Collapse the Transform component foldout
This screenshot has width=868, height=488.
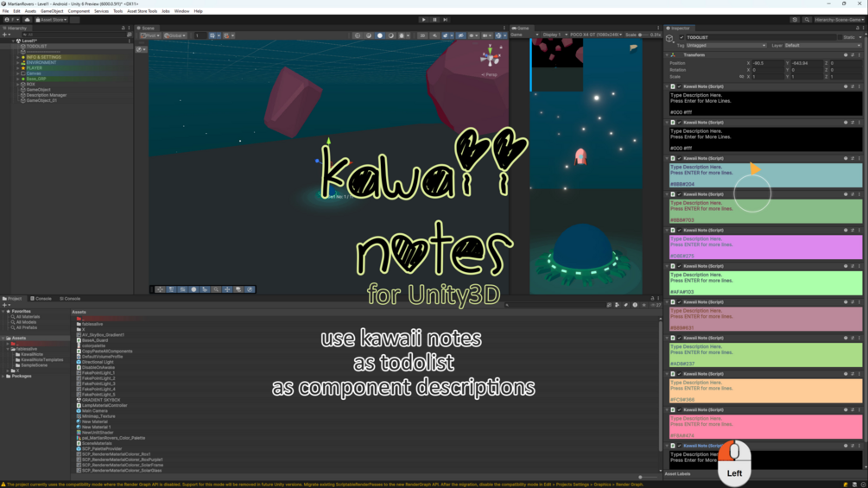(x=667, y=54)
